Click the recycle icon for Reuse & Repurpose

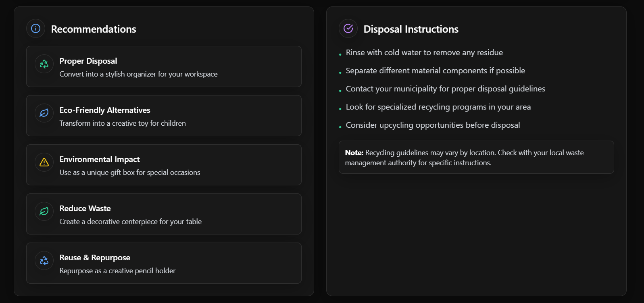44,261
